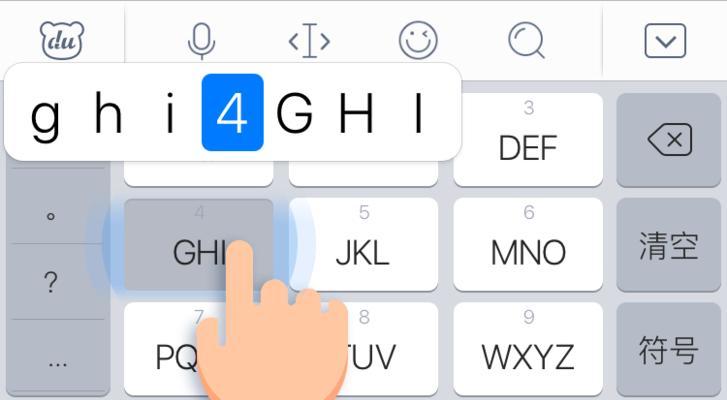This screenshot has width=727, height=400.
Task: Select lowercase h in popup
Action: [108, 113]
